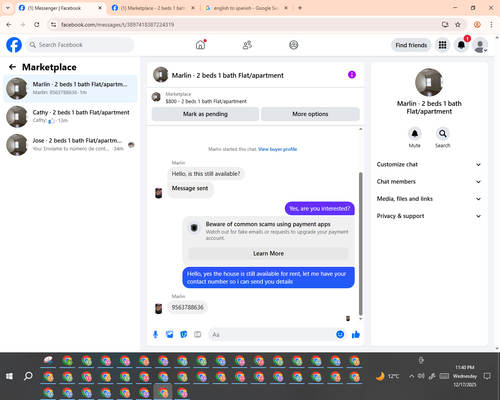
Task: Show hidden system tray icons
Action: pos(412,376)
